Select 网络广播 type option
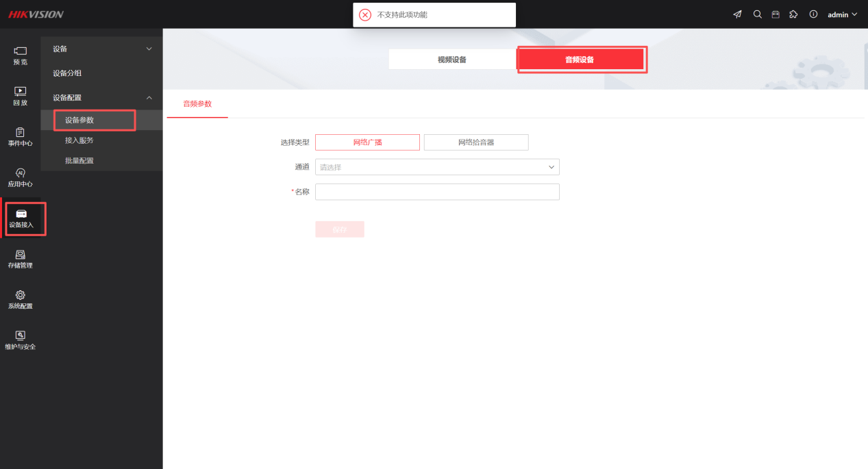The height and width of the screenshot is (469, 868). coord(367,142)
